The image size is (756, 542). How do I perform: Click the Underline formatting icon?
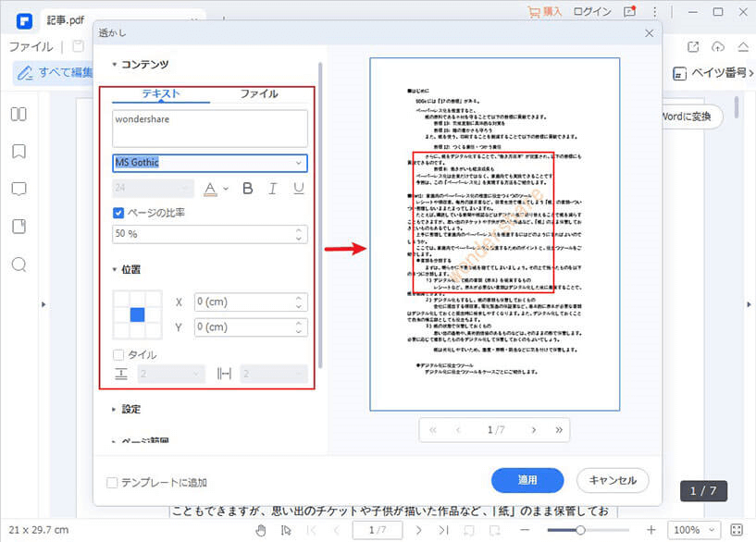(x=298, y=189)
